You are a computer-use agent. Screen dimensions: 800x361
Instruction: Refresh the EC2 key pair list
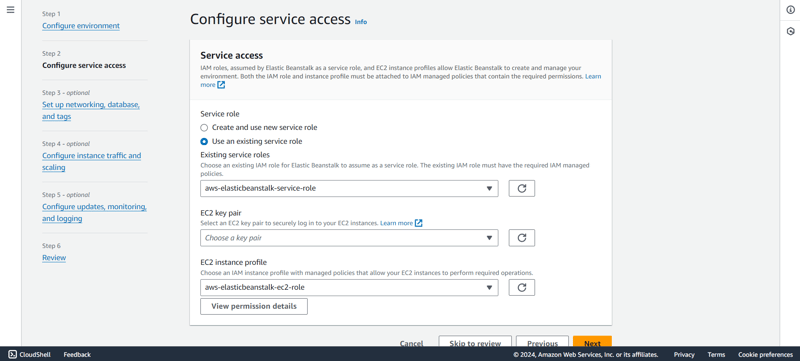[x=521, y=238]
